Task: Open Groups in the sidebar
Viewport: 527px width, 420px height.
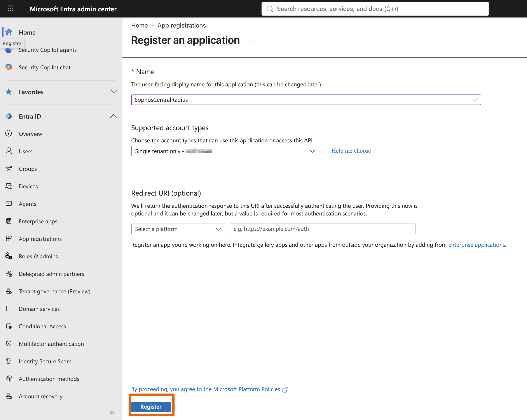Action: (x=28, y=169)
